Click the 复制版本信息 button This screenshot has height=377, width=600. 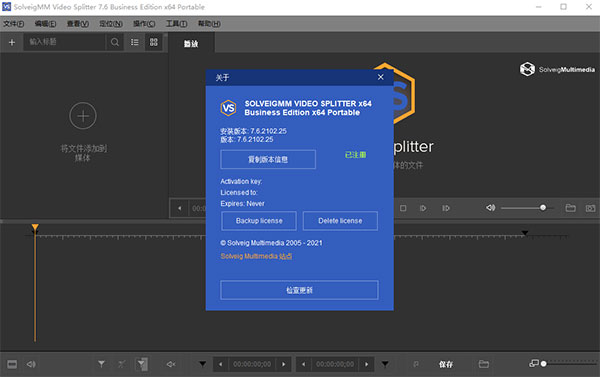coord(268,159)
